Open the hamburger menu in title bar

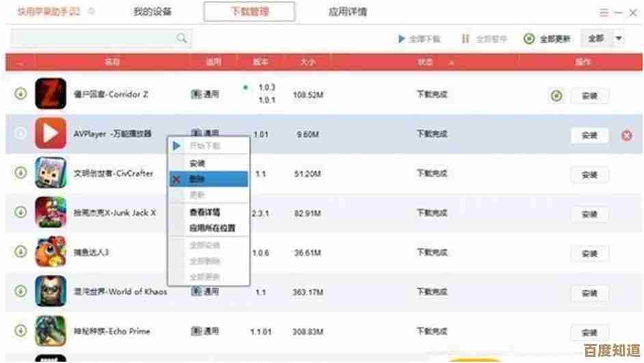coord(604,12)
